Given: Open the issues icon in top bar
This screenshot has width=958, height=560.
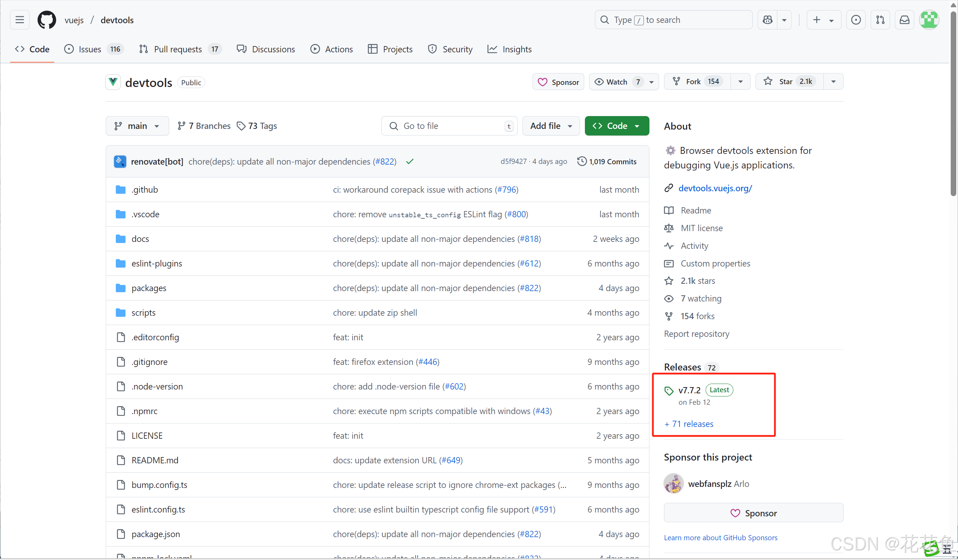Looking at the screenshot, I should tap(856, 20).
